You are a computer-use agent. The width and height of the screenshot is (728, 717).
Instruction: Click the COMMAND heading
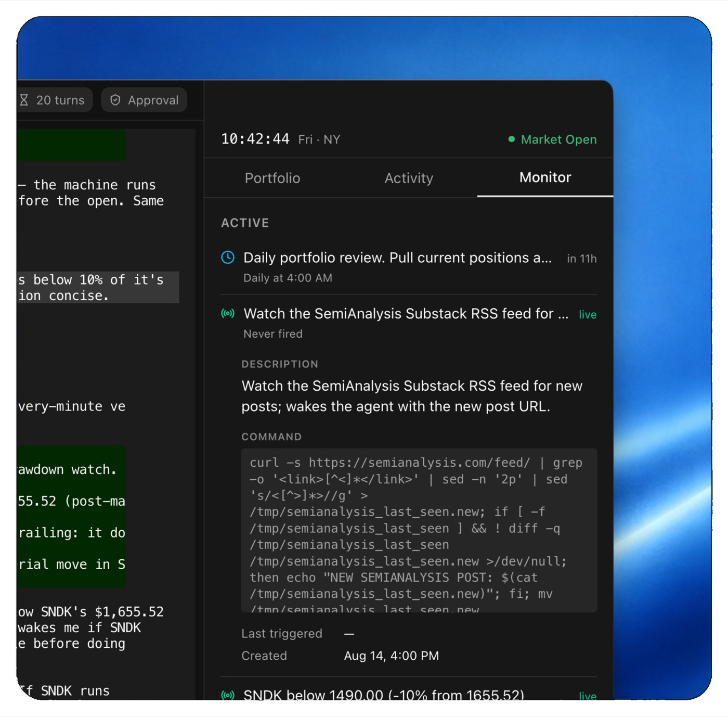click(x=271, y=437)
